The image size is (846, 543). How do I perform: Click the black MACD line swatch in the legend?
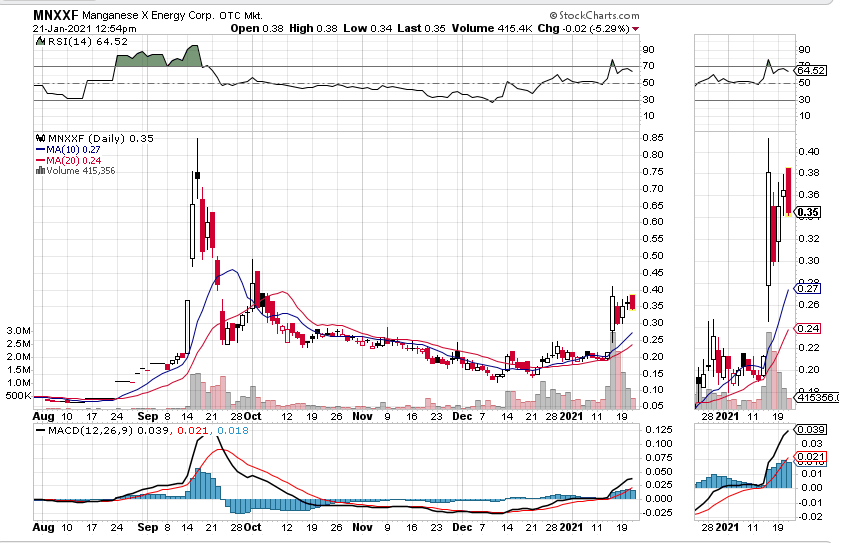pyautogui.click(x=40, y=431)
